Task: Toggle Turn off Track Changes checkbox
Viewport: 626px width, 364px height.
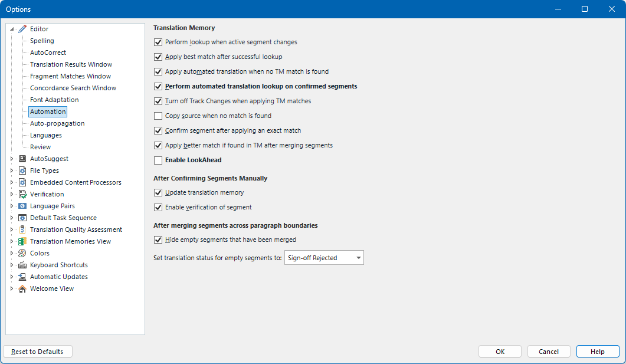Action: tap(158, 101)
